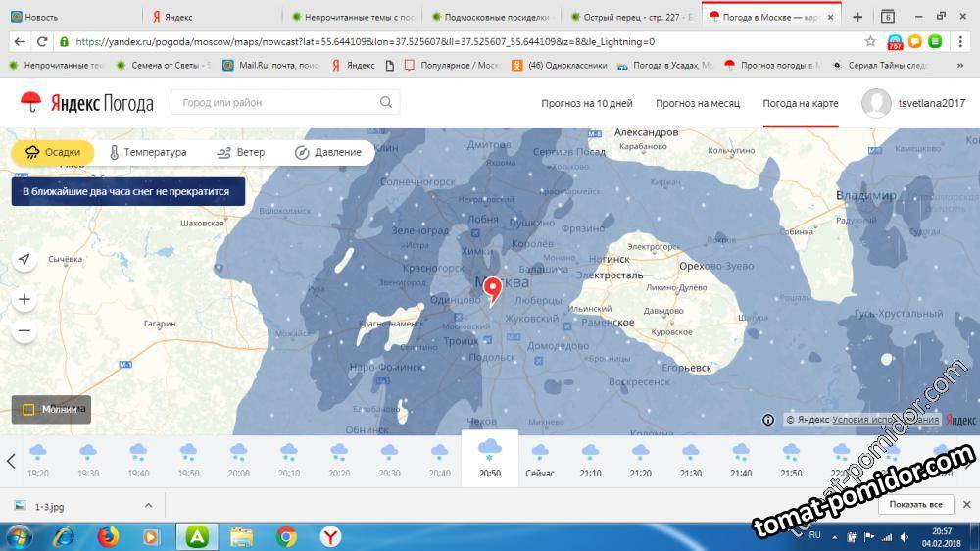Click the search magnifier icon
980x551 pixels.
[385, 102]
